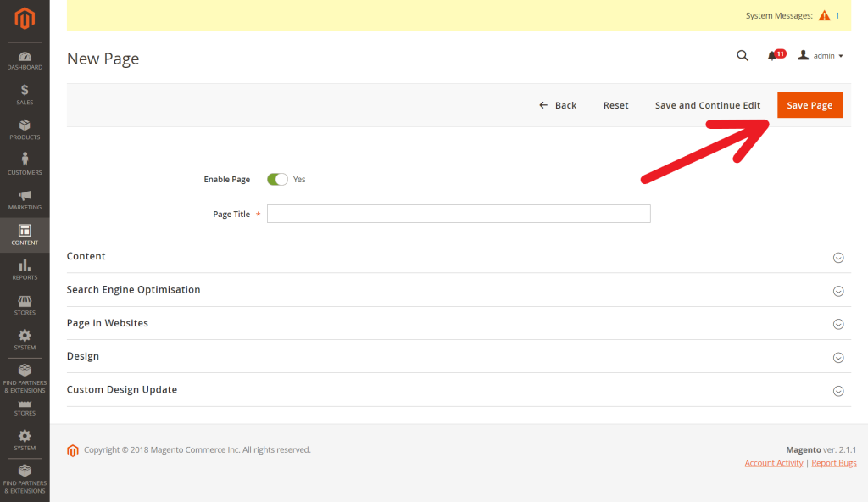868x502 pixels.
Task: Click the Magento logo in the sidebar
Action: [x=25, y=19]
